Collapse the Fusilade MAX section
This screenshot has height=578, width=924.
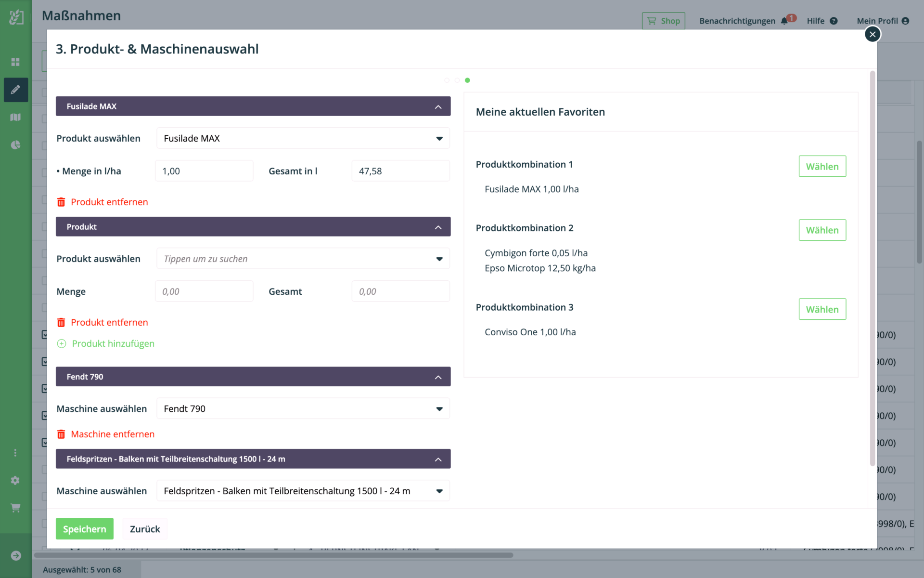tap(438, 106)
